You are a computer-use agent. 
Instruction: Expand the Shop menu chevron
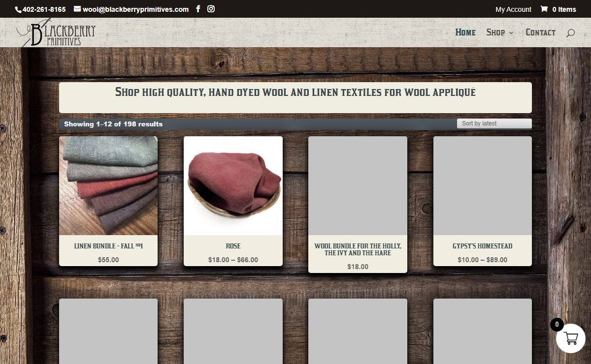(511, 33)
